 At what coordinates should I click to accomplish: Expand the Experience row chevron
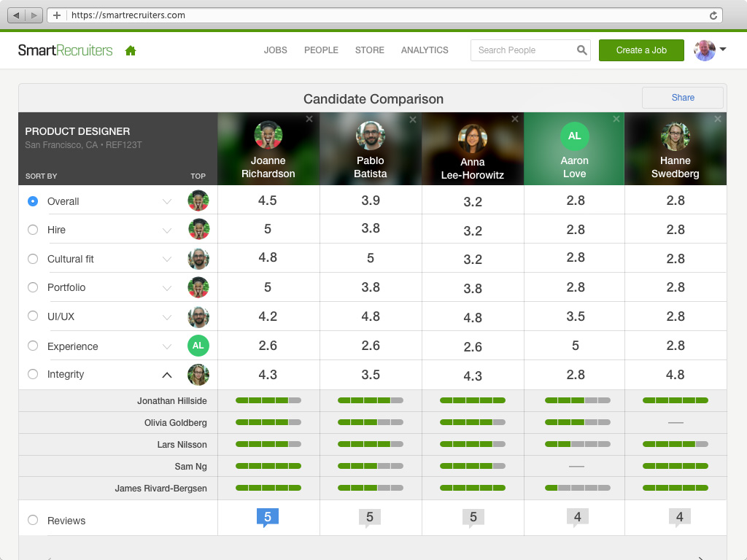coord(167,346)
